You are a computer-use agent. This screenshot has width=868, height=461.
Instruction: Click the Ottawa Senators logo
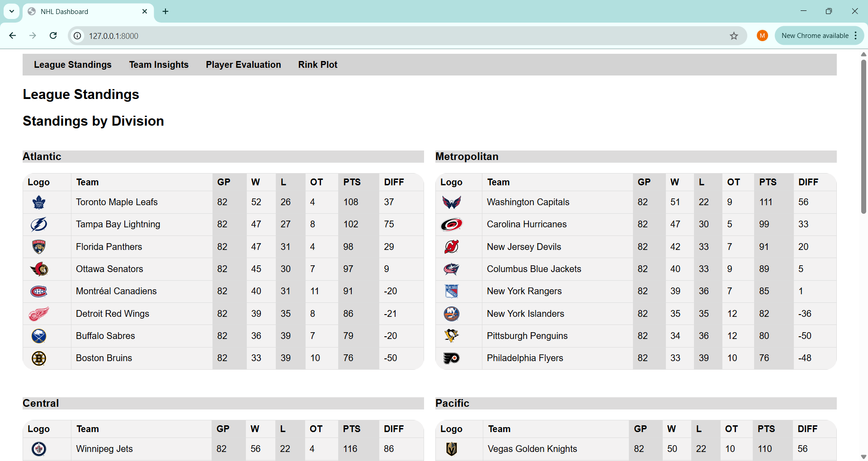click(x=39, y=269)
